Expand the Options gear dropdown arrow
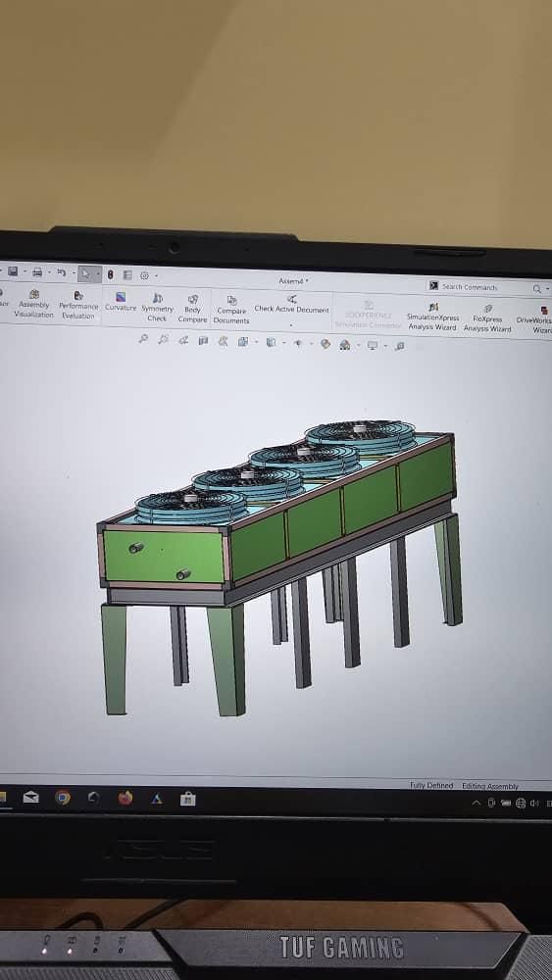The width and height of the screenshot is (552, 980). point(156,275)
